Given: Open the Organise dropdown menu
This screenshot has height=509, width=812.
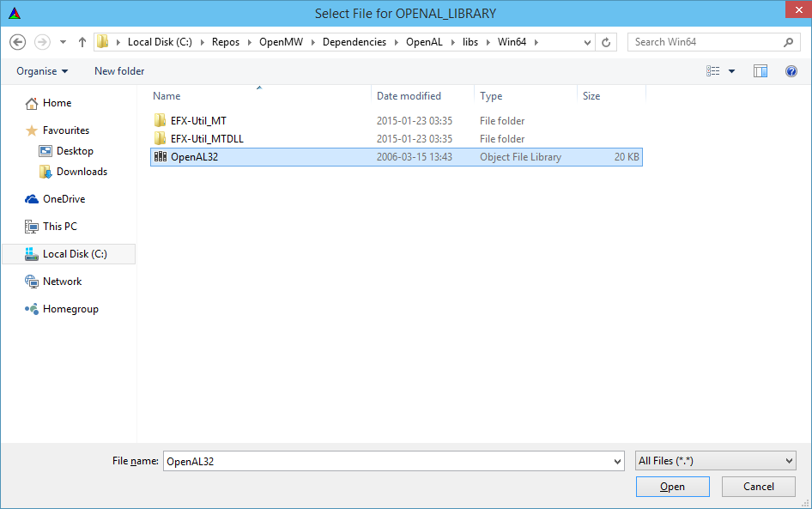Looking at the screenshot, I should (43, 71).
